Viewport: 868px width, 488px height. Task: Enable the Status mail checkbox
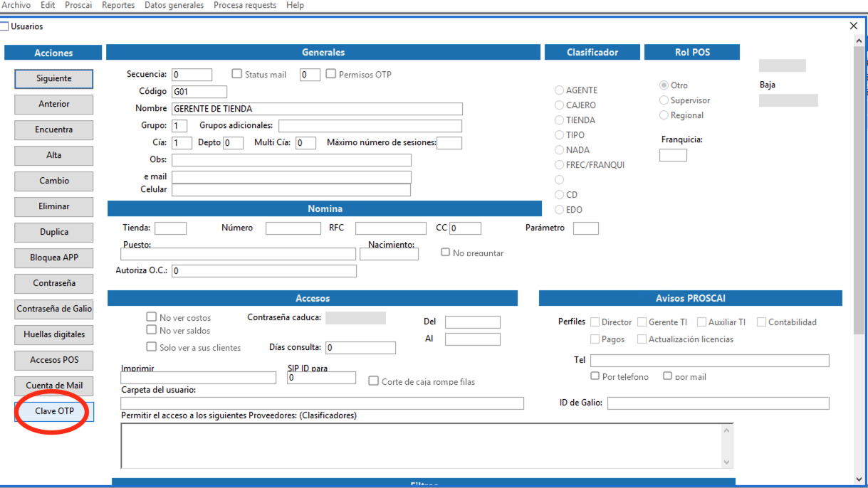(x=238, y=74)
